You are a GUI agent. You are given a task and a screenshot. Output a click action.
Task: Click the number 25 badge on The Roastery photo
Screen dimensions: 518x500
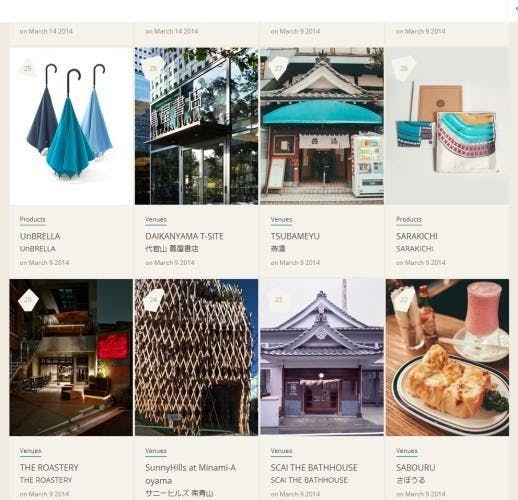coord(28,300)
